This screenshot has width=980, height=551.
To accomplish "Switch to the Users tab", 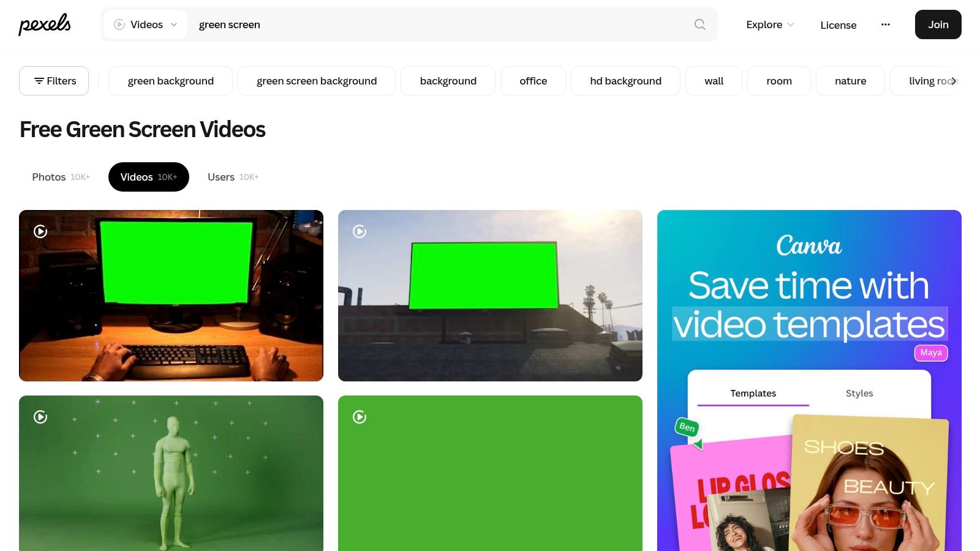I will tap(221, 177).
